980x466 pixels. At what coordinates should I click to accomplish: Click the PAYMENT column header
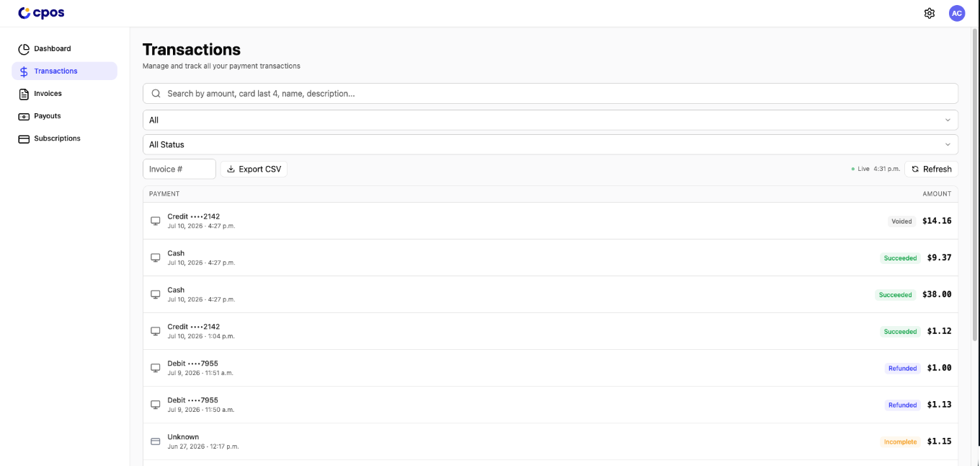pos(164,194)
